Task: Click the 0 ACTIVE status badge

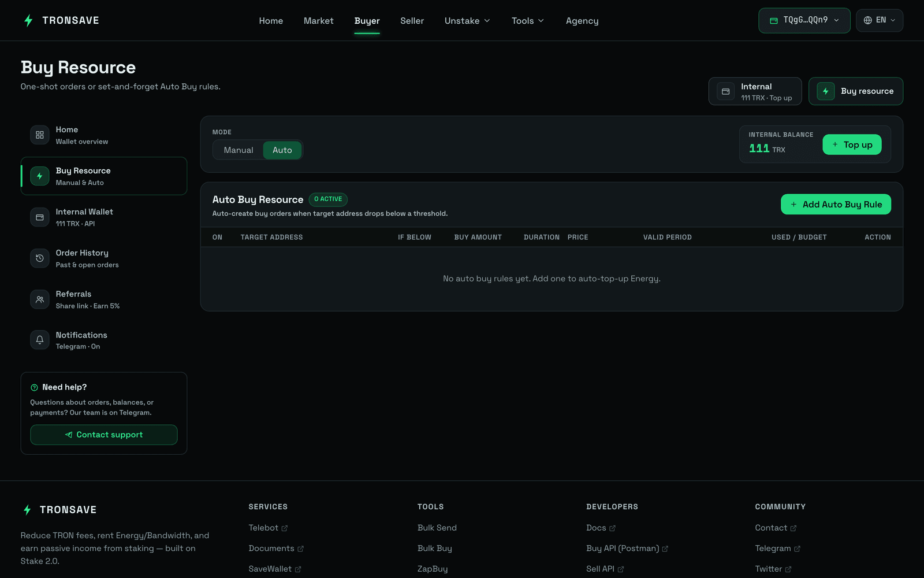Action: point(328,199)
